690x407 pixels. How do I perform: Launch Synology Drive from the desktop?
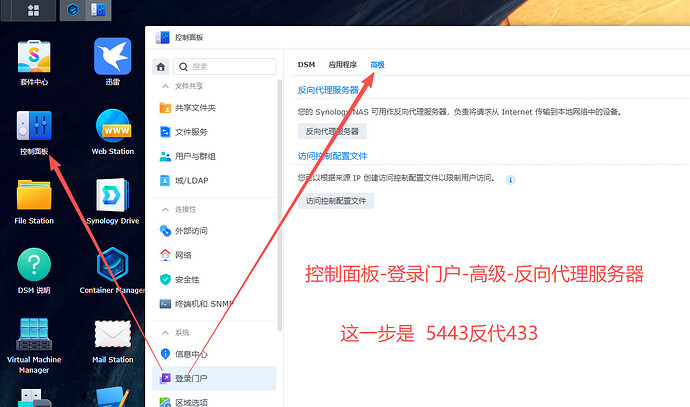point(113,201)
